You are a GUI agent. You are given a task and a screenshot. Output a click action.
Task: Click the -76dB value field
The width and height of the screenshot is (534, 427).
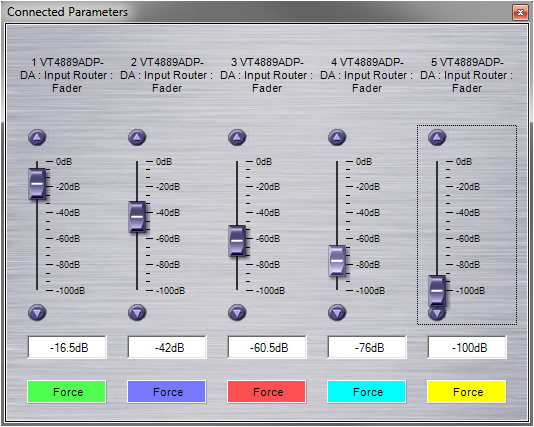tap(367, 347)
